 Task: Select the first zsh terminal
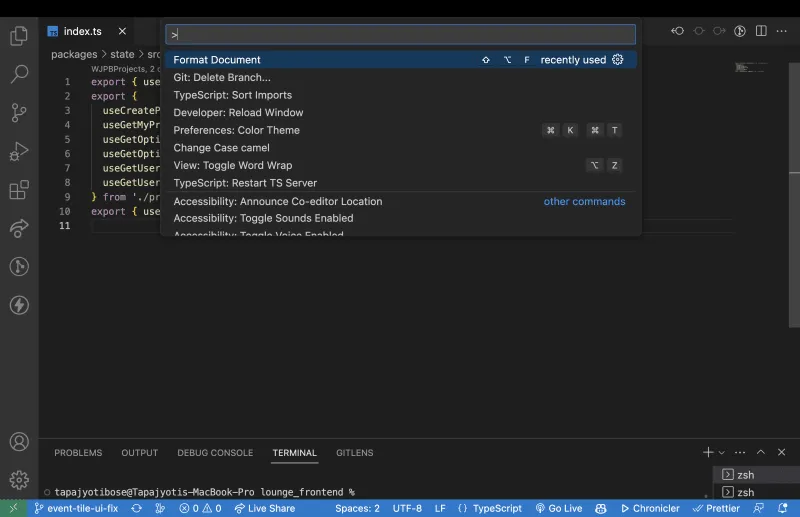click(x=756, y=475)
